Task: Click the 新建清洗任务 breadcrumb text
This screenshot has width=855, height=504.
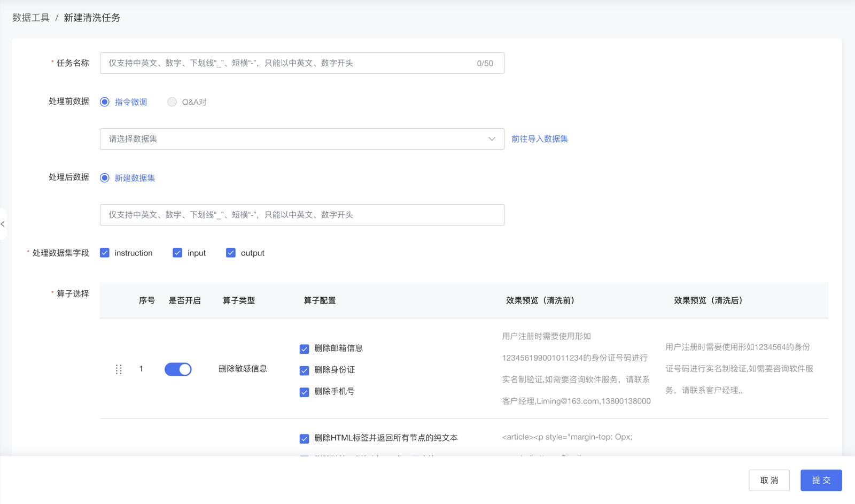Action: [92, 18]
